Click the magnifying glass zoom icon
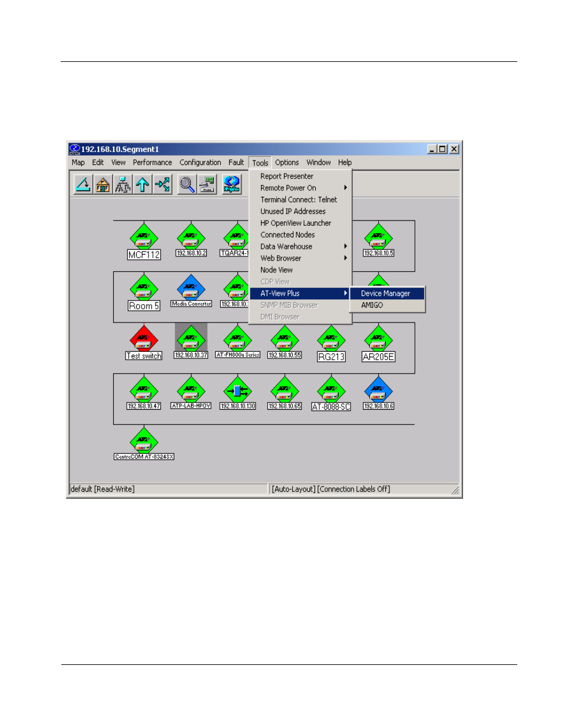Screen dimensions: 562x728 (x=187, y=185)
